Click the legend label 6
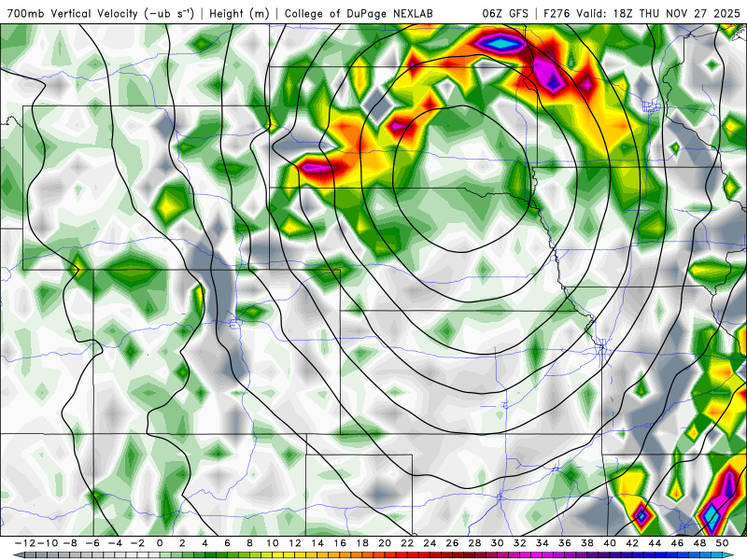 point(227,543)
